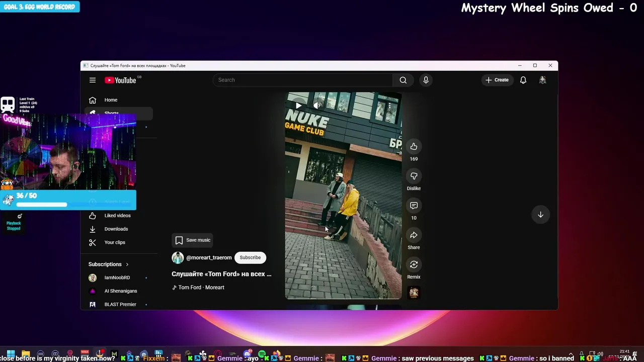Open Liked videos in the sidebar

click(119, 216)
